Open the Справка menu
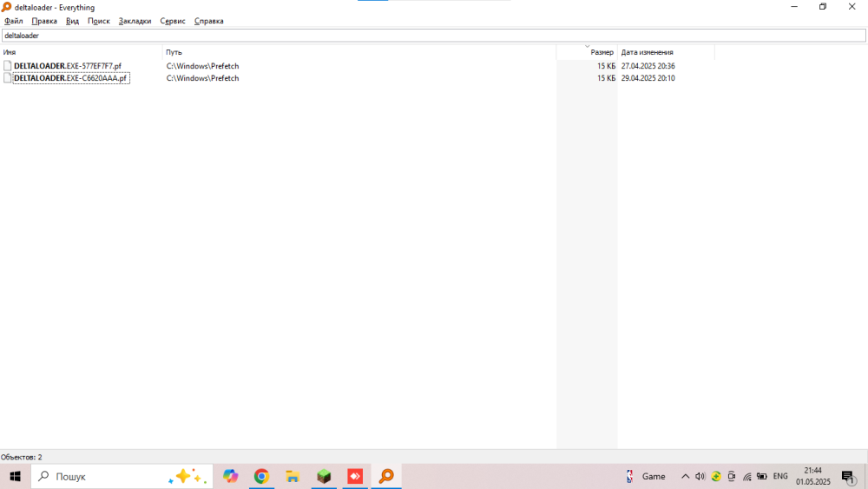The height and width of the screenshot is (489, 868). click(x=208, y=21)
